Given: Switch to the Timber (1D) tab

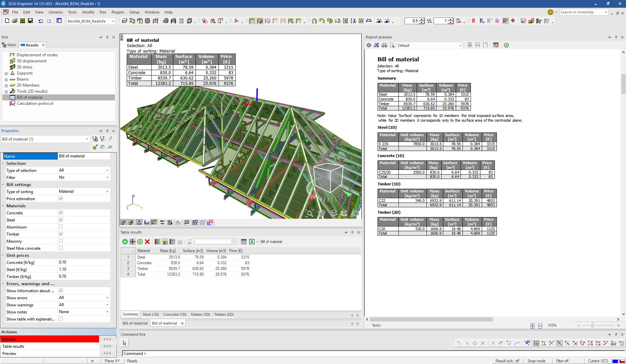Looking at the screenshot, I should (x=200, y=314).
